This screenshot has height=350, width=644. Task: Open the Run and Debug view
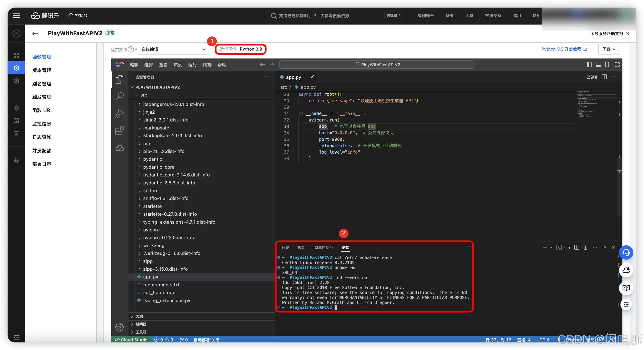coord(120,114)
